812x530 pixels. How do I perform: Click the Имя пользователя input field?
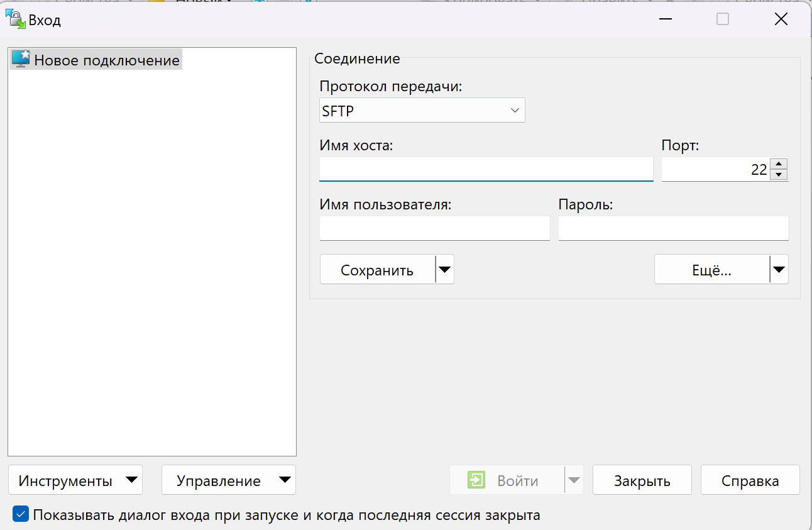pyautogui.click(x=434, y=228)
